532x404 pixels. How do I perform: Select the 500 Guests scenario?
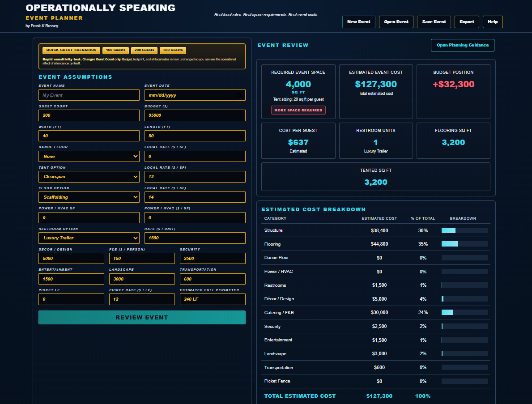pos(173,50)
